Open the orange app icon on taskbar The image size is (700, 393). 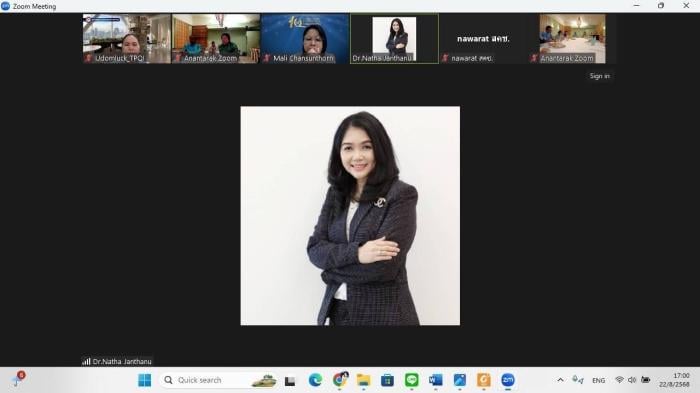click(484, 380)
